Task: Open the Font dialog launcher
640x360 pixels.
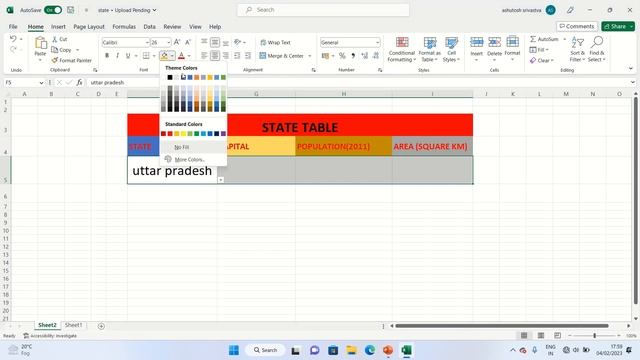Action: point(95,70)
